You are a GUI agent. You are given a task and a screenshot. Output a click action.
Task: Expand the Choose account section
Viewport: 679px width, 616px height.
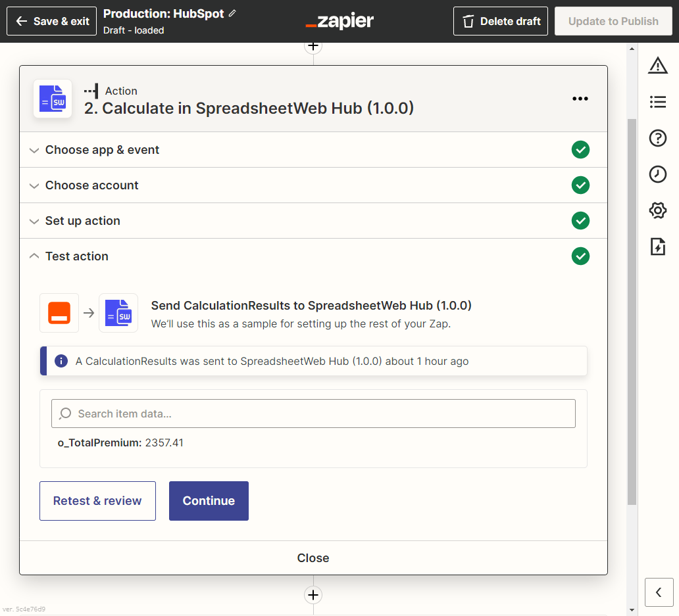(x=91, y=185)
